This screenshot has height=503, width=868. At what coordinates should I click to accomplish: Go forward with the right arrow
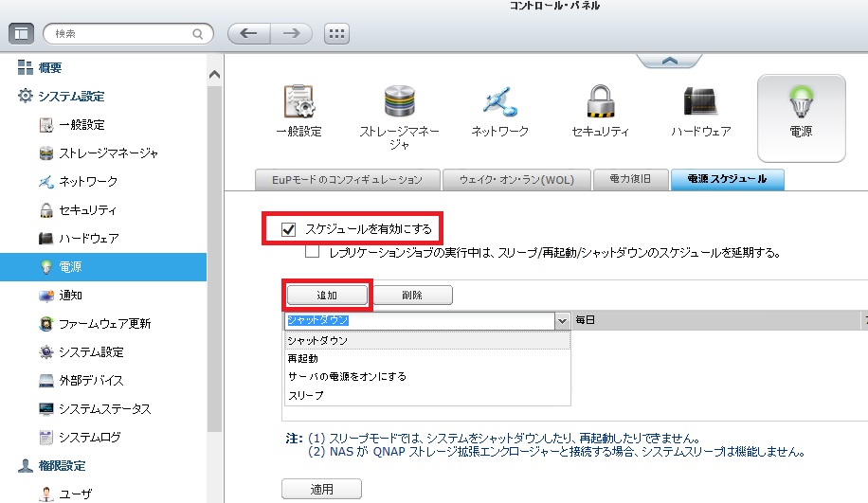[291, 33]
